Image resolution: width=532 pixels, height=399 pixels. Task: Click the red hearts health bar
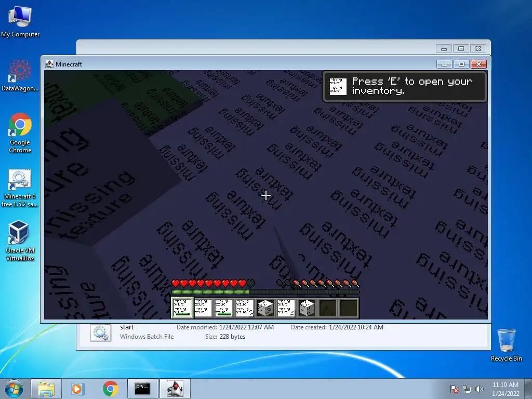[x=213, y=283]
